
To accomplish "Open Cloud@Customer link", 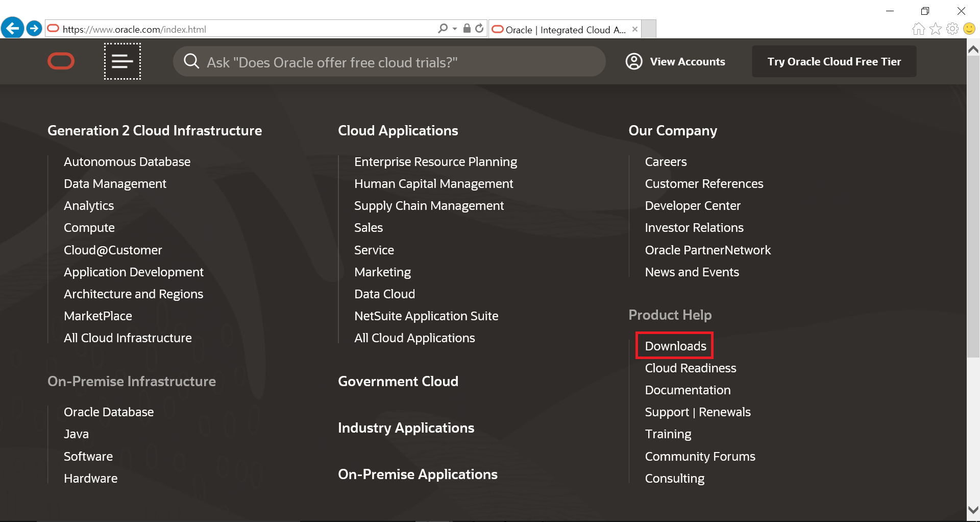I will click(x=113, y=250).
